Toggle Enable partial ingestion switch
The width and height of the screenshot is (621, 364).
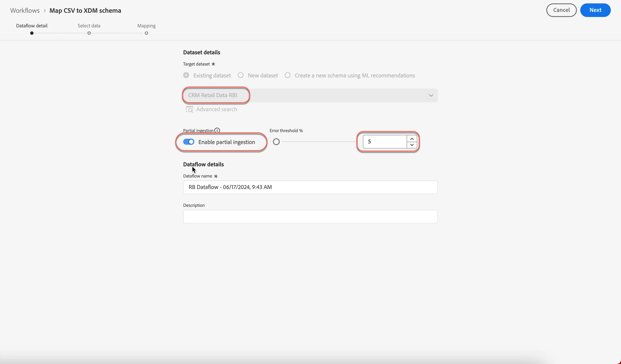[189, 142]
